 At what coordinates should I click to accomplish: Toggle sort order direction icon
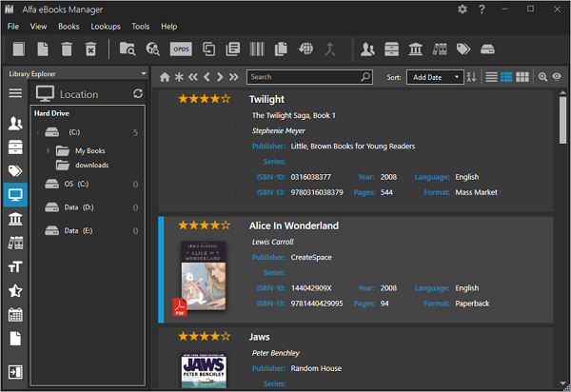coord(471,77)
